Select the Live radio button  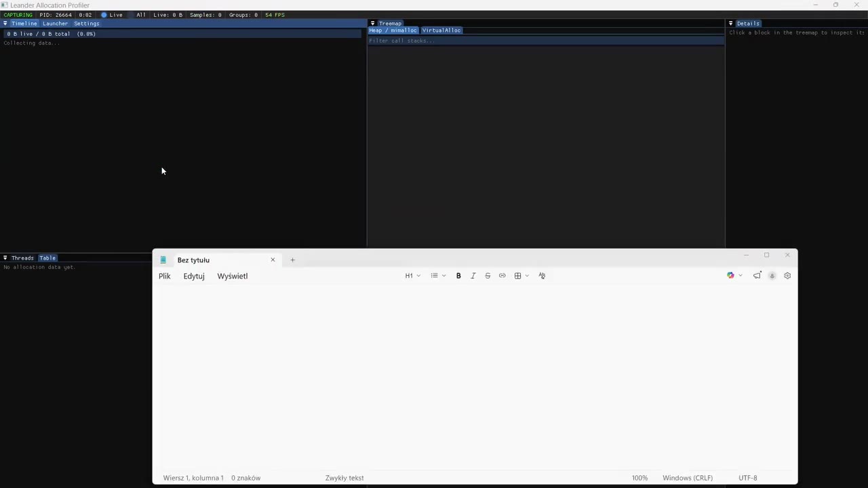(112, 15)
